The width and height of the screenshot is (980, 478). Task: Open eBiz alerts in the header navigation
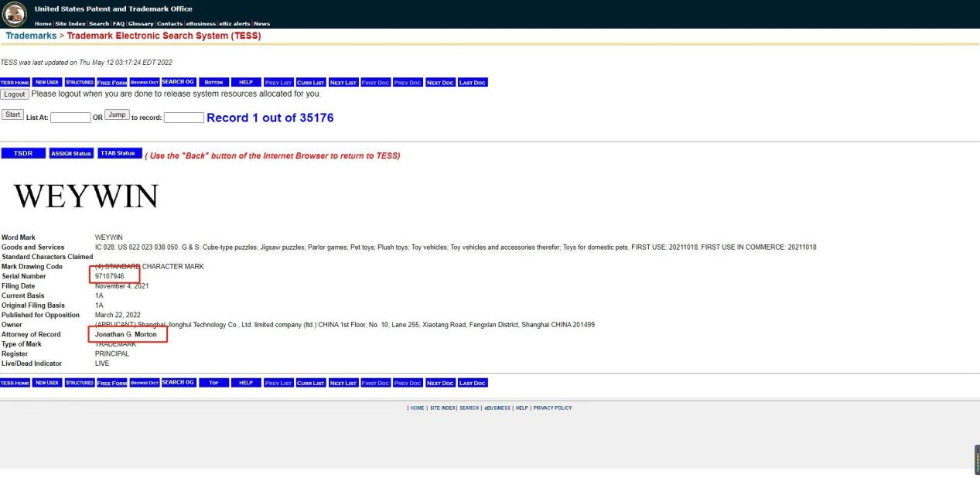pos(234,24)
